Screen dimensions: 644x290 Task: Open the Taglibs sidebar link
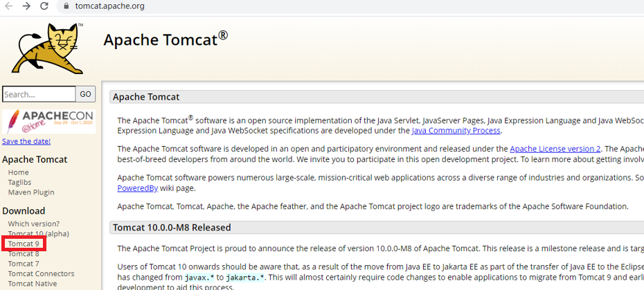point(19,183)
